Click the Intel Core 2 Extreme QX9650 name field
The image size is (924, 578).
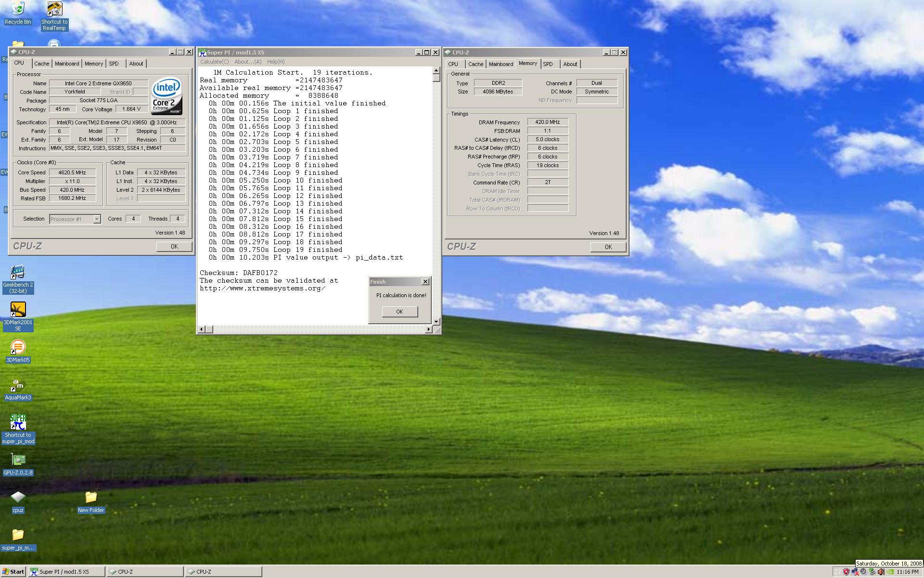click(98, 83)
